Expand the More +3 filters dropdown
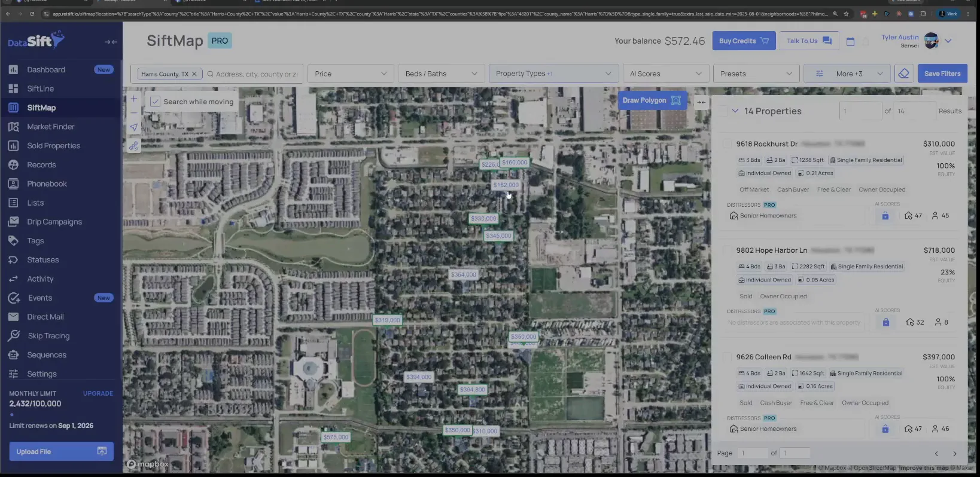The height and width of the screenshot is (477, 980). click(x=847, y=74)
